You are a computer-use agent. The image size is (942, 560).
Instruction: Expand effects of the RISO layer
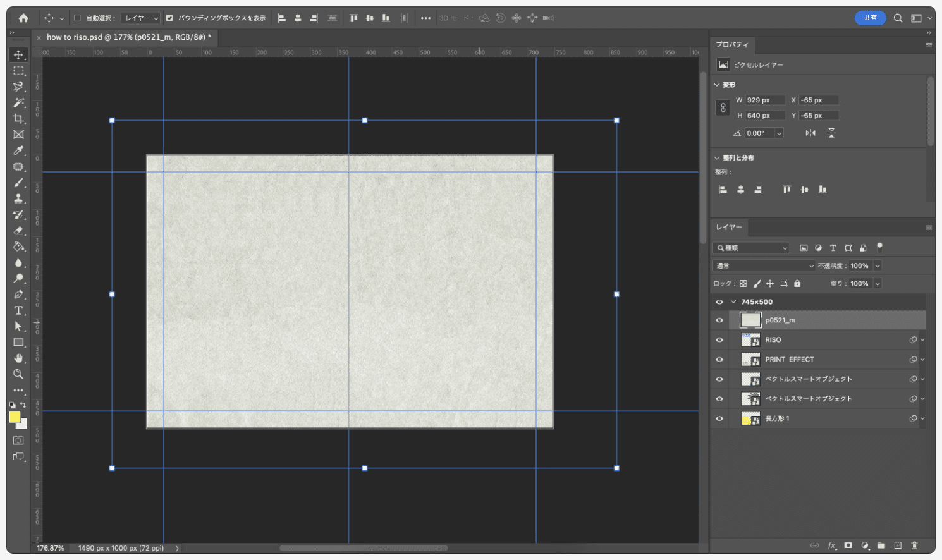[922, 340]
